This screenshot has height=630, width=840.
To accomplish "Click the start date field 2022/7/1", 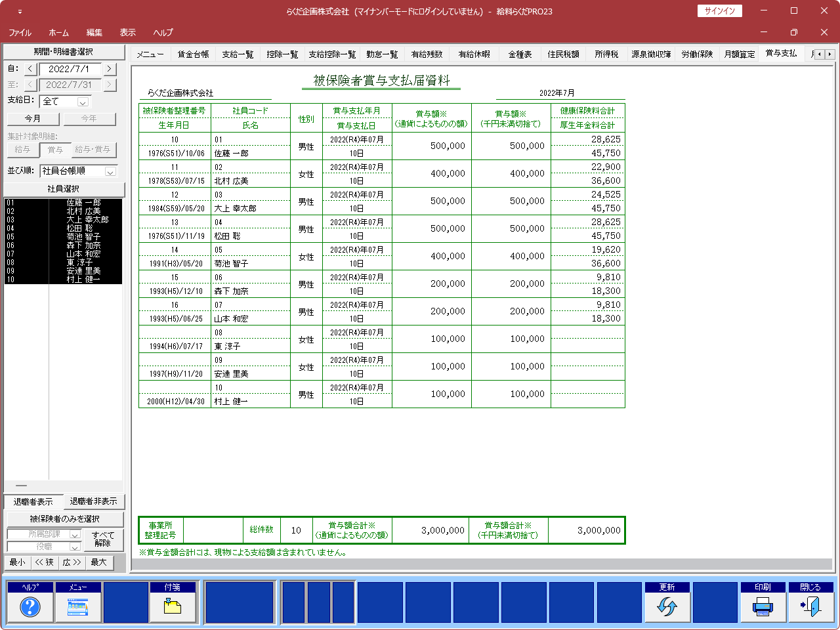I will pyautogui.click(x=70, y=69).
